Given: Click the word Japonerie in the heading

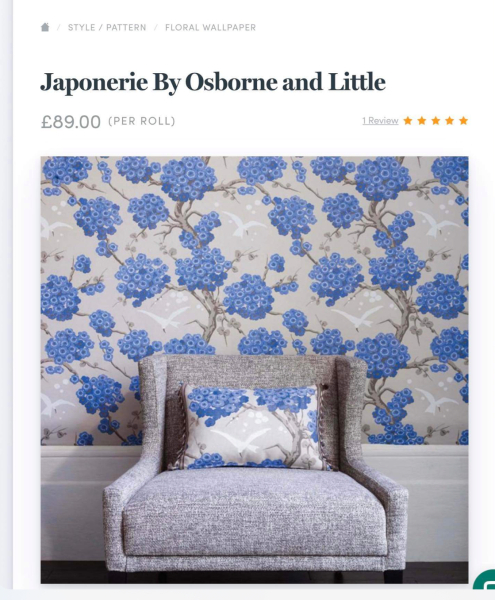Looking at the screenshot, I should (94, 82).
